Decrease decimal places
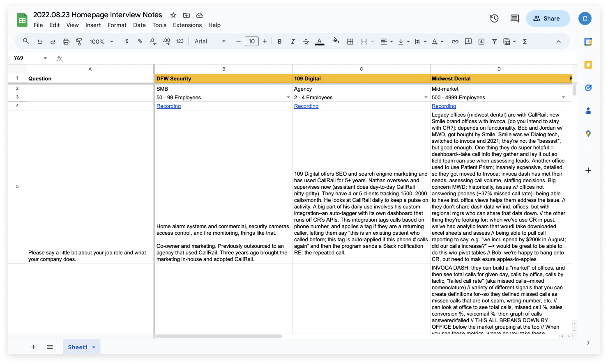The width and height of the screenshot is (608, 364). pos(153,41)
